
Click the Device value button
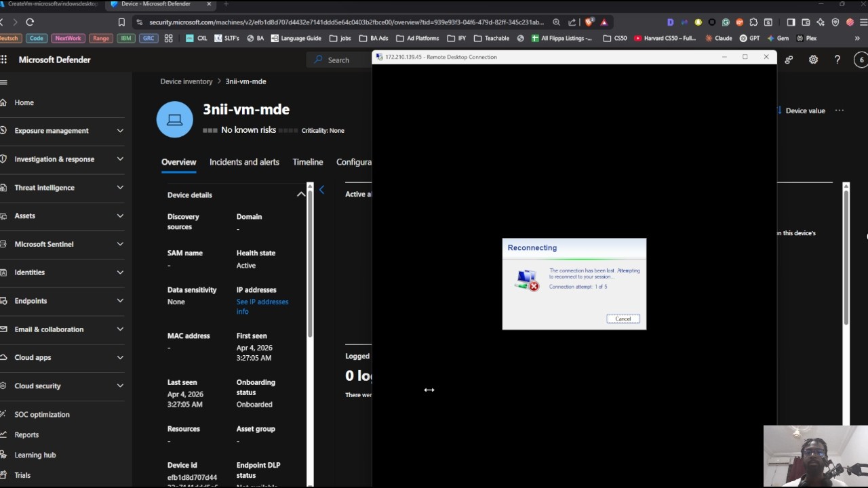pyautogui.click(x=801, y=110)
